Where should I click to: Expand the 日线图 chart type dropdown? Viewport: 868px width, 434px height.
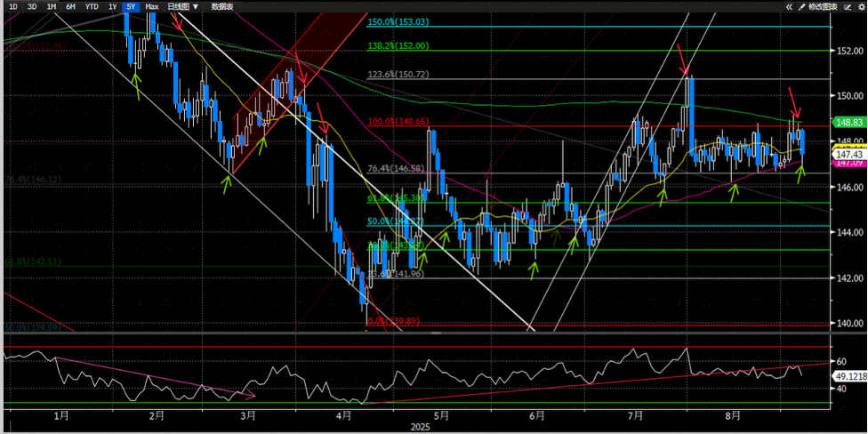point(182,6)
